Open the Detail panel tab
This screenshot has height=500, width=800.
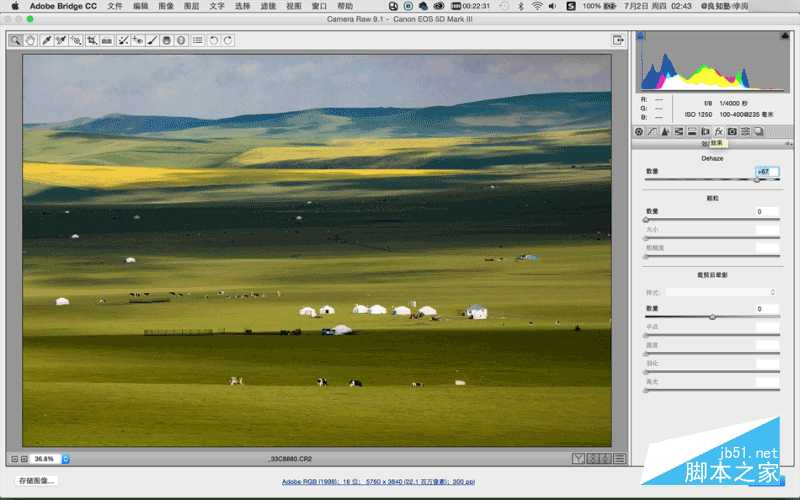tap(665, 132)
